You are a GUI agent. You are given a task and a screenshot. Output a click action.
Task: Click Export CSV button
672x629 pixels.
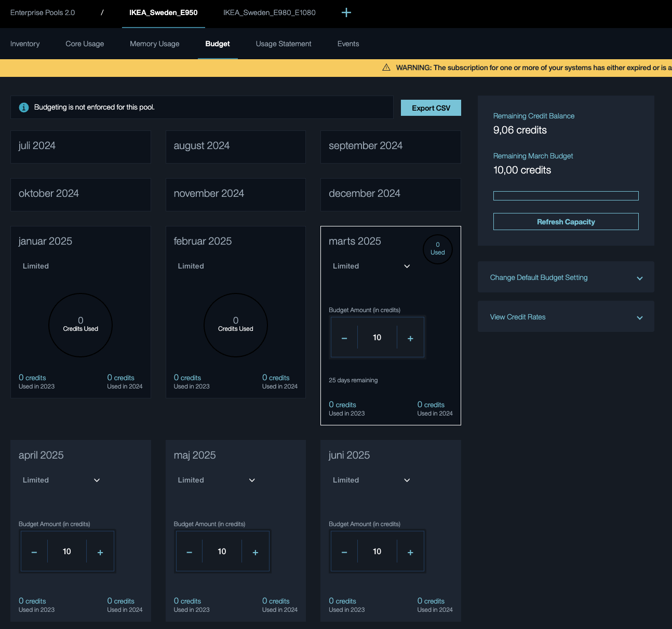431,108
